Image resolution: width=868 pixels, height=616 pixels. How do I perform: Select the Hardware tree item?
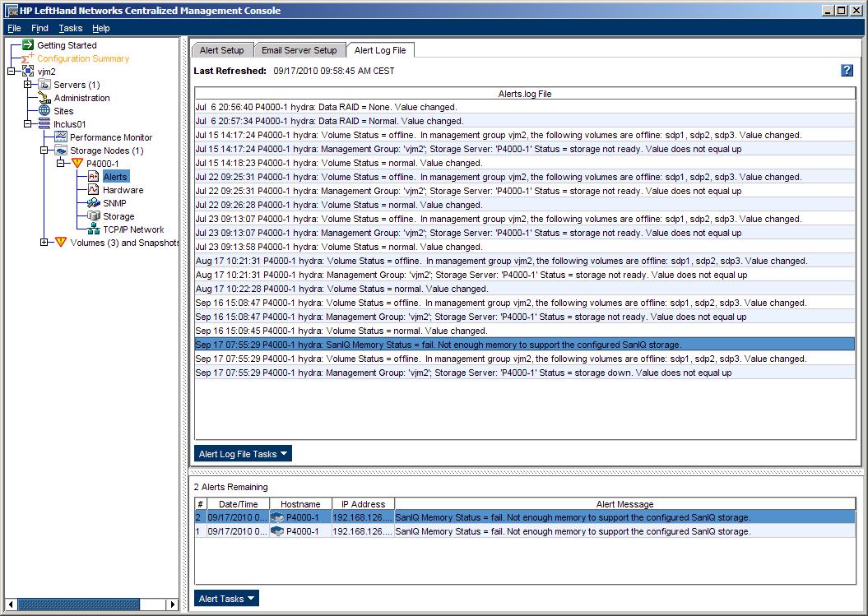click(123, 190)
